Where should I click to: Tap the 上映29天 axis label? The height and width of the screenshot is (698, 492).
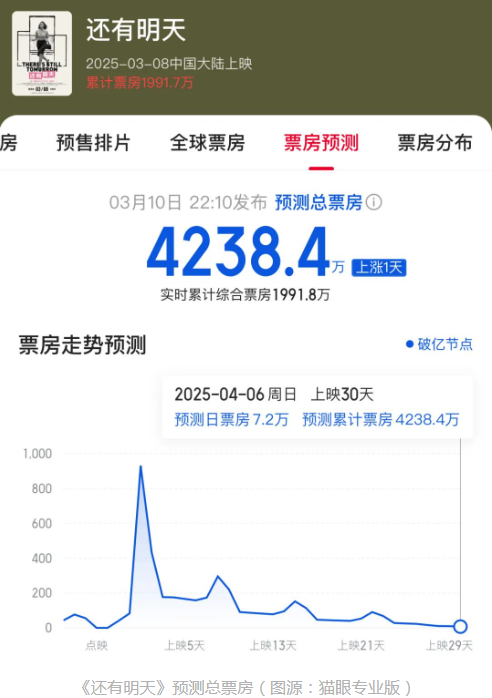tap(449, 645)
